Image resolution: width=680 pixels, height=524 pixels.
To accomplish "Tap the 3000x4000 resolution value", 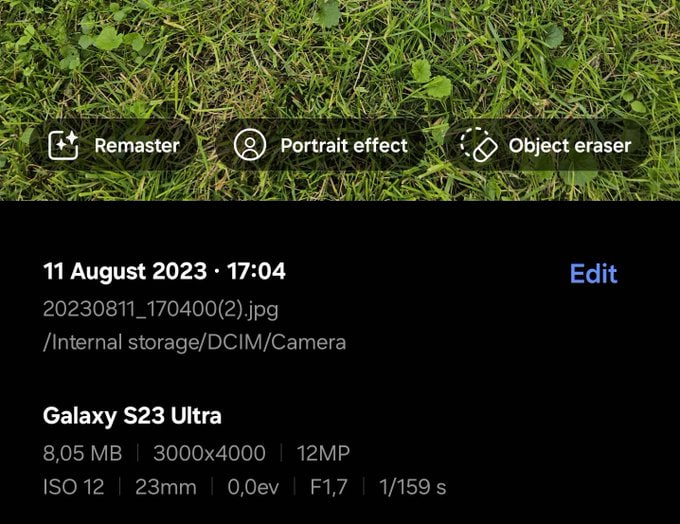I will click(x=209, y=453).
